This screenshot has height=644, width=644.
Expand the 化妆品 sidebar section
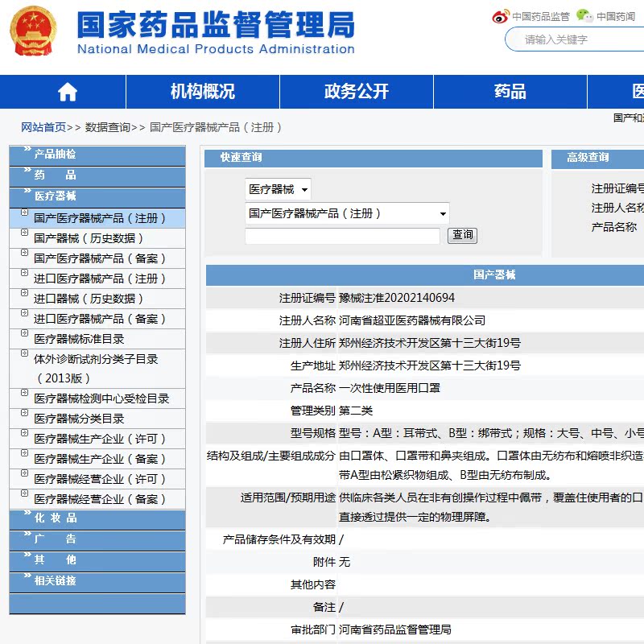coord(97,519)
